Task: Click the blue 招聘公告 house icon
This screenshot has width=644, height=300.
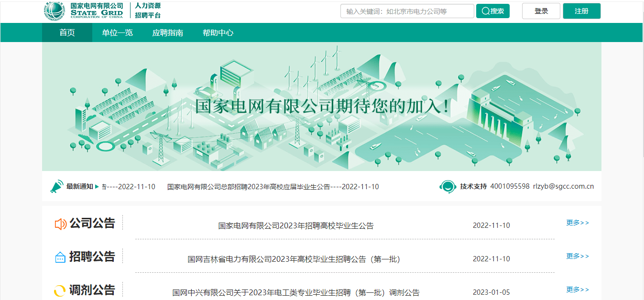Action: tap(60, 257)
